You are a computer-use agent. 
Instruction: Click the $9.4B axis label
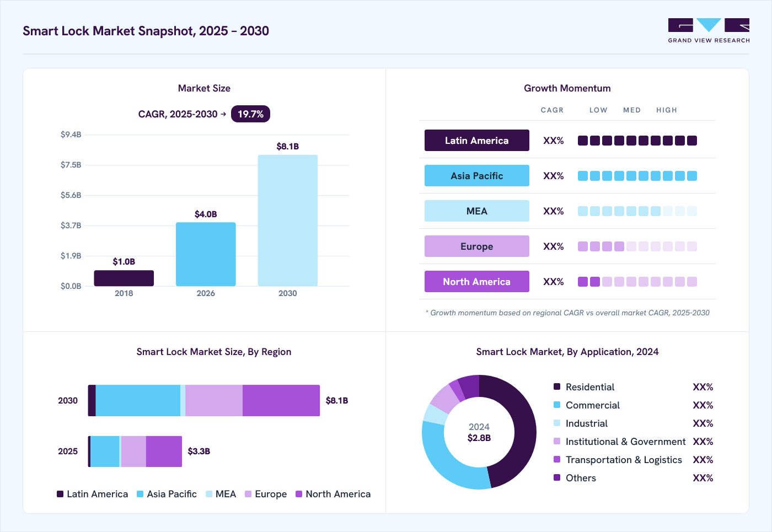pyautogui.click(x=71, y=135)
